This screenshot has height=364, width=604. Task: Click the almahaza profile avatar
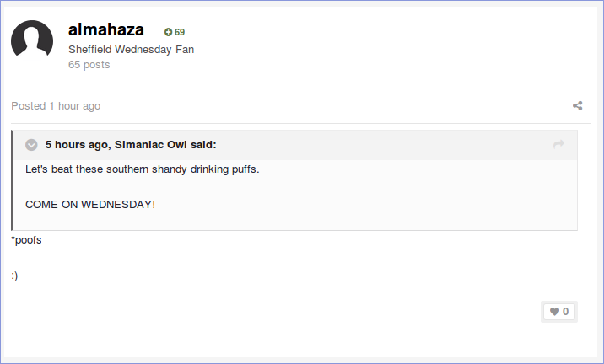tap(32, 40)
